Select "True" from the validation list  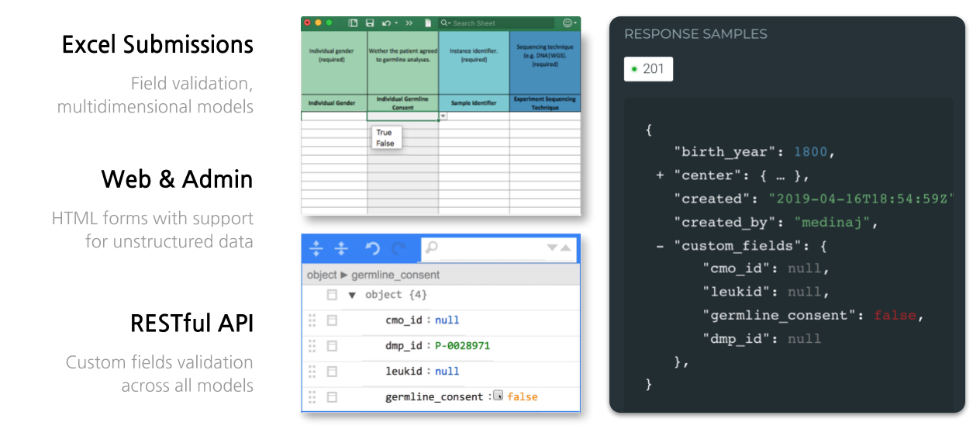384,133
